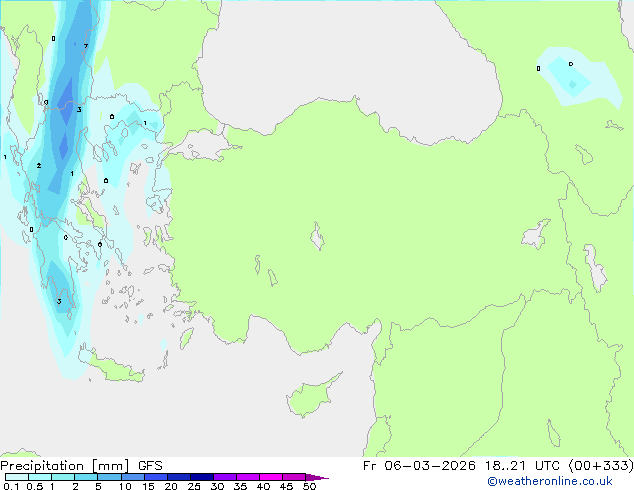Viewport: 634px width, 490px height.
Task: Click the date 'Fr 06-03-2026' text
Action: 419,466
